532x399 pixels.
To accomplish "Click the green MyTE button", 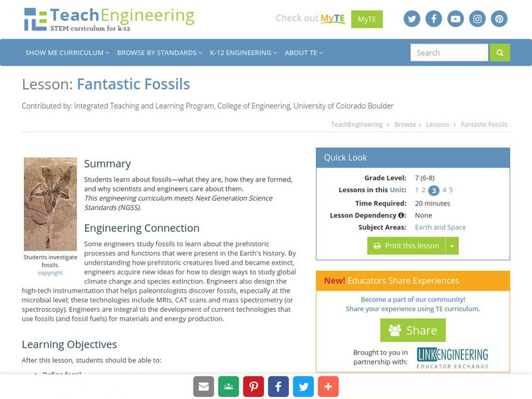I will pos(367,19).
